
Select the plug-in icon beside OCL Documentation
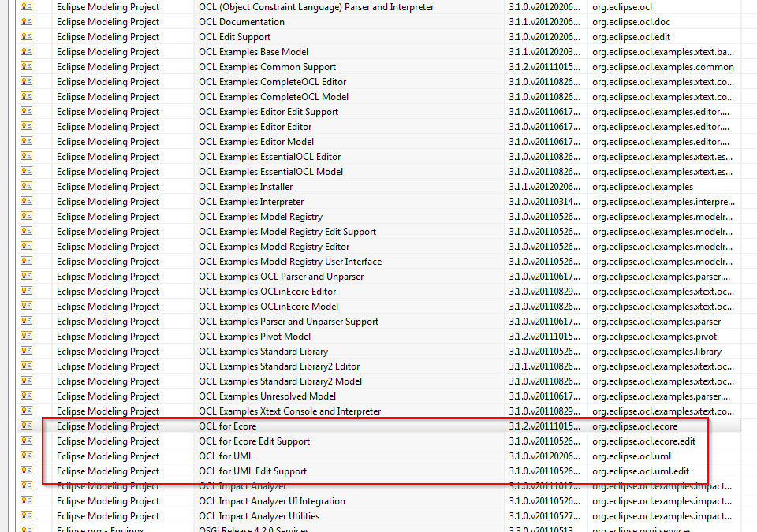tap(27, 21)
